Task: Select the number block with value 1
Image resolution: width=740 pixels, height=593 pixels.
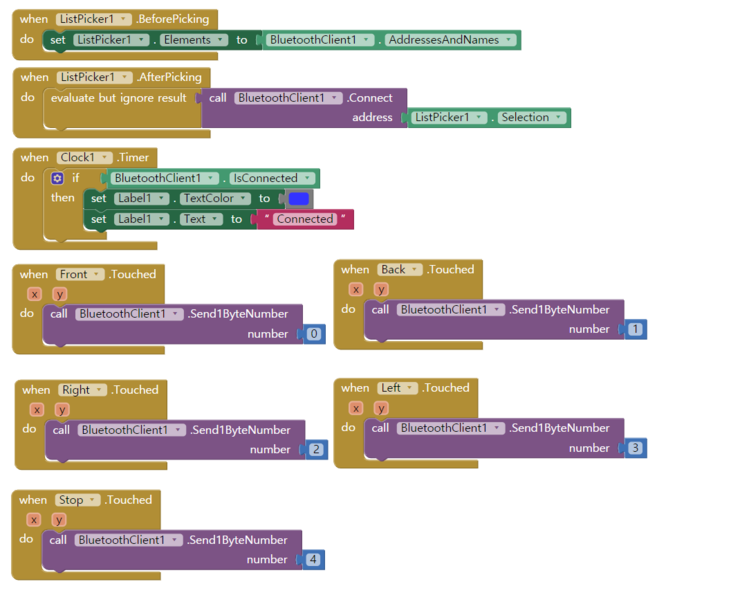Action: pos(635,329)
